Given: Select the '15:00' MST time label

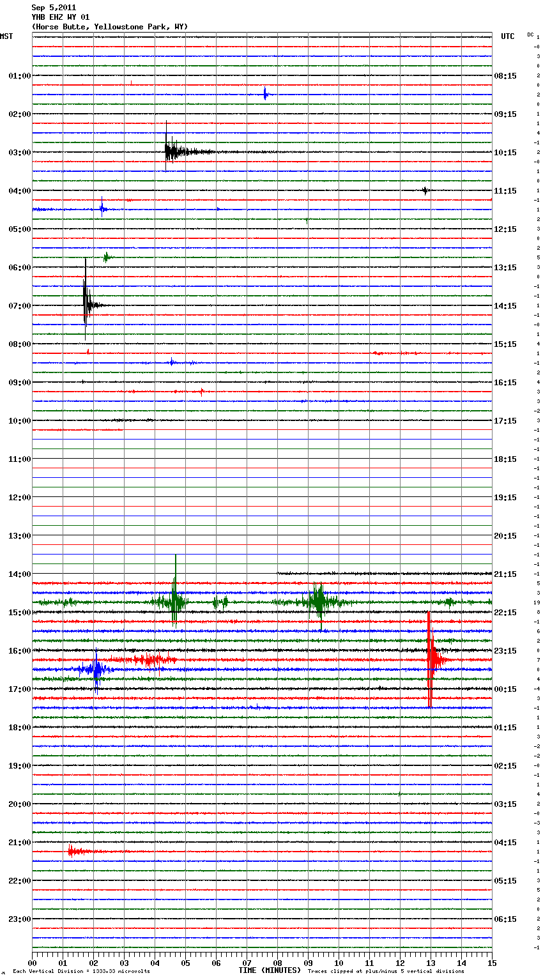Looking at the screenshot, I should pyautogui.click(x=20, y=613).
